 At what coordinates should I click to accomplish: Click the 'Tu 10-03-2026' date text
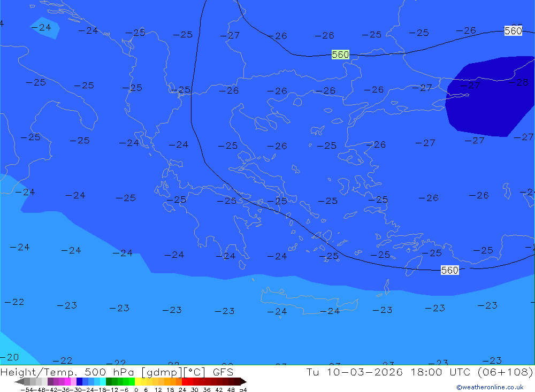pyautogui.click(x=354, y=372)
